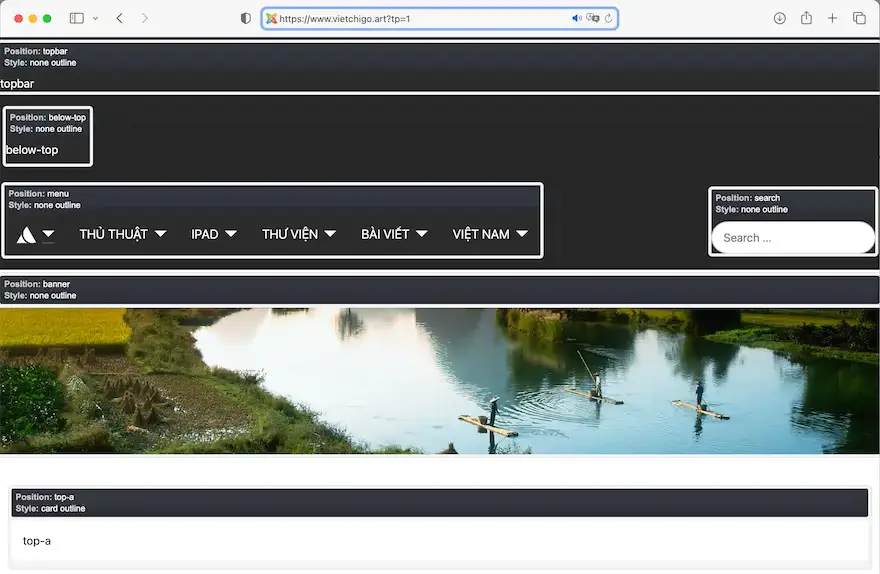Viewport: 880px width, 574px height.
Task: Expand the THỦ THUẬT dropdown arrow
Action: 160,234
